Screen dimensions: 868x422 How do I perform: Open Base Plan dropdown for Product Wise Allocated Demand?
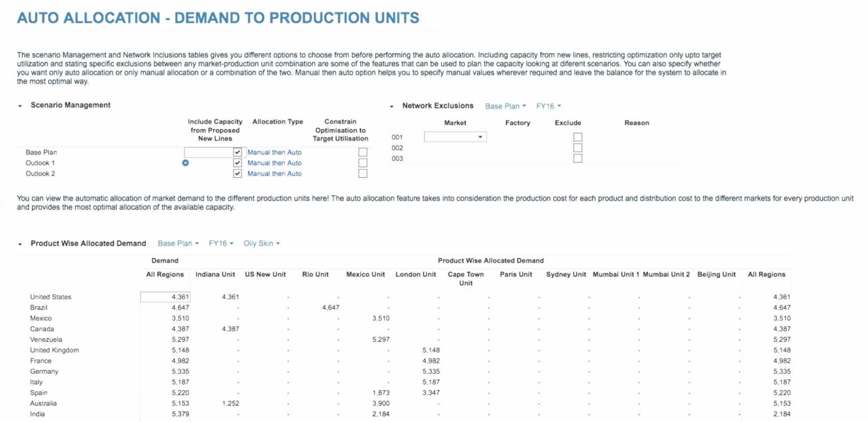coord(178,244)
